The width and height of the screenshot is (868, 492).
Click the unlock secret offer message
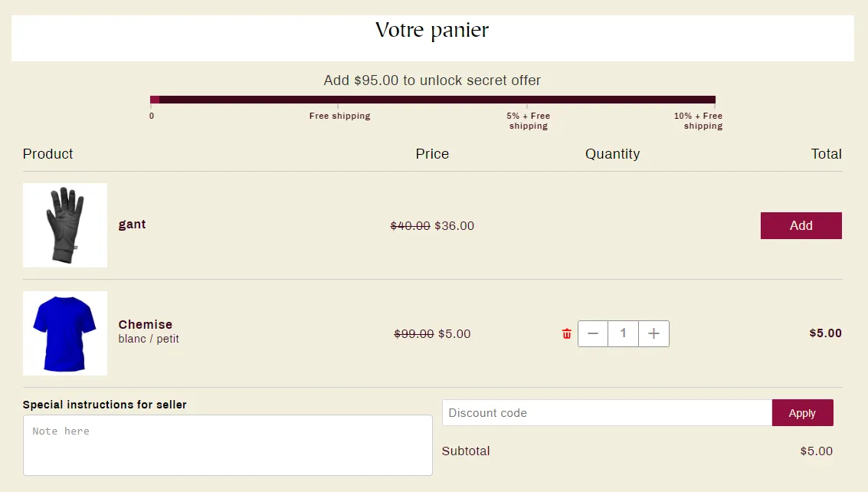pos(432,80)
